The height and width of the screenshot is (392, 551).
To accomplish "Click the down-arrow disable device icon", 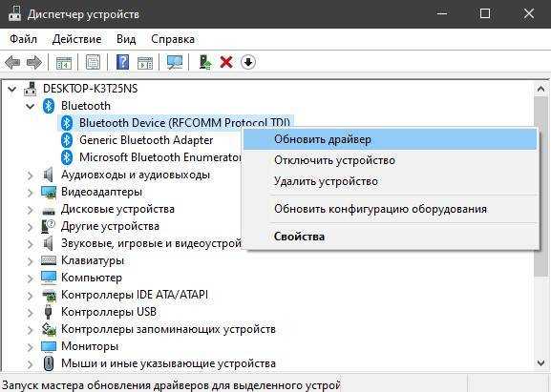I will [x=248, y=62].
